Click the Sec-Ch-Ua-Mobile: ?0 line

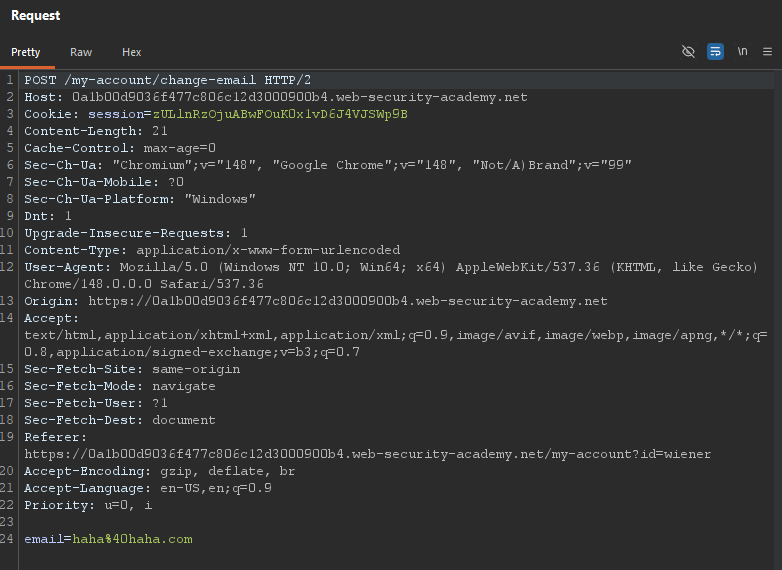(x=104, y=182)
